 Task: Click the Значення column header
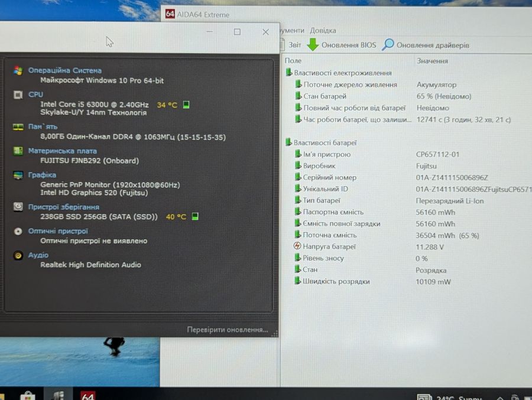pyautogui.click(x=432, y=61)
